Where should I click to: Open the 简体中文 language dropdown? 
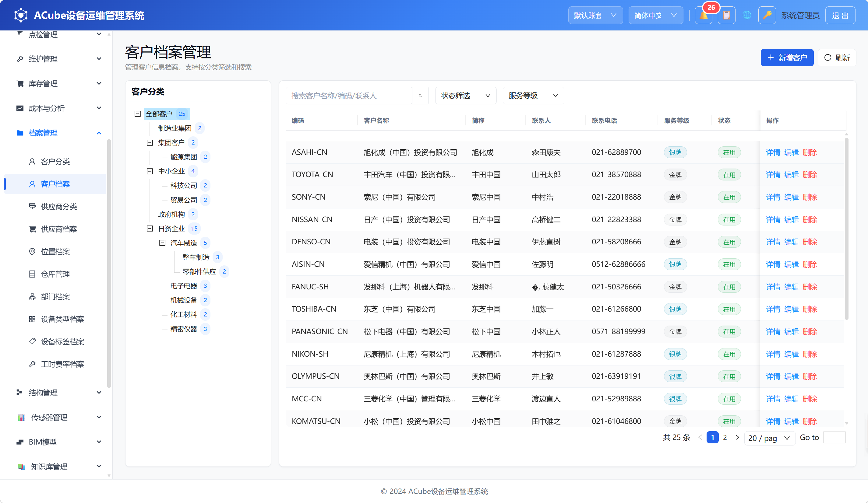pos(656,16)
